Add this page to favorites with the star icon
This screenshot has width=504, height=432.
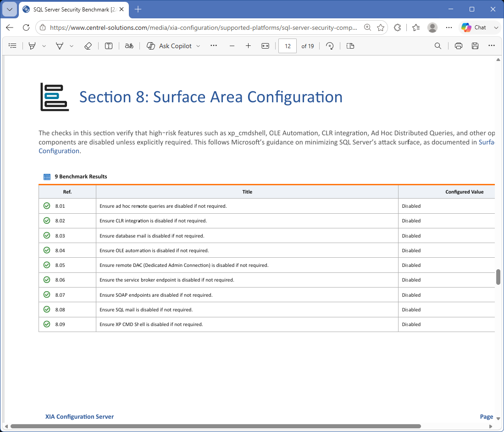(381, 28)
